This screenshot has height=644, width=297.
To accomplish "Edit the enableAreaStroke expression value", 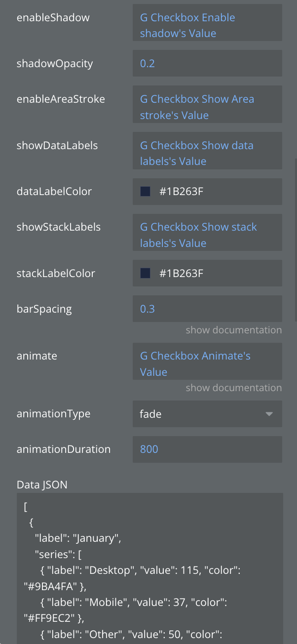I will (207, 107).
